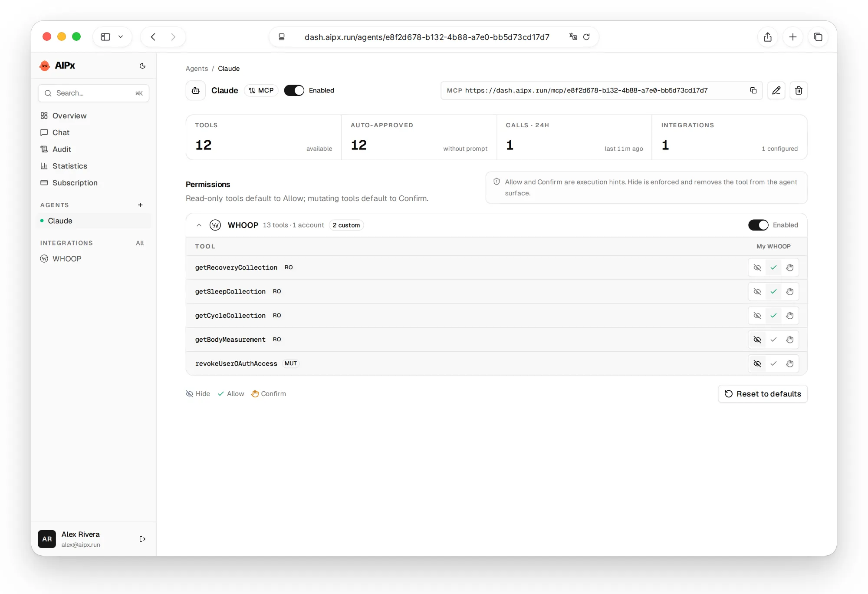Click the Tools 12 available card
The height and width of the screenshot is (594, 868).
[263, 137]
